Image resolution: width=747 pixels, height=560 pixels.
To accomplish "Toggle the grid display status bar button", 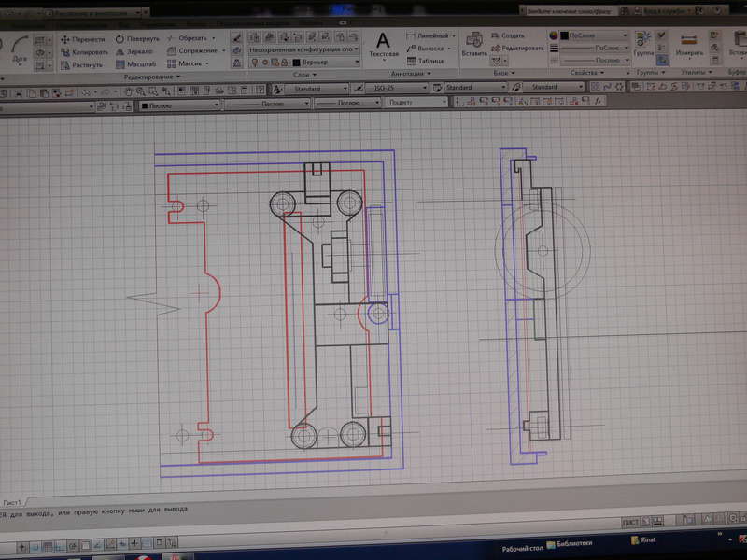I will tap(48, 547).
